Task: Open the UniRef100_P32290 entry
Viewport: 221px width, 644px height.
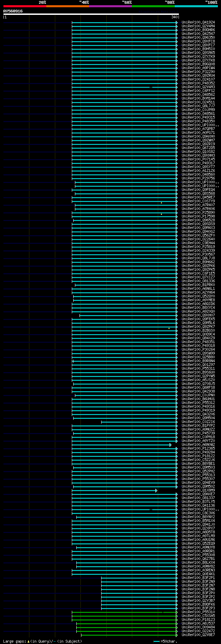Action: tap(198, 72)
